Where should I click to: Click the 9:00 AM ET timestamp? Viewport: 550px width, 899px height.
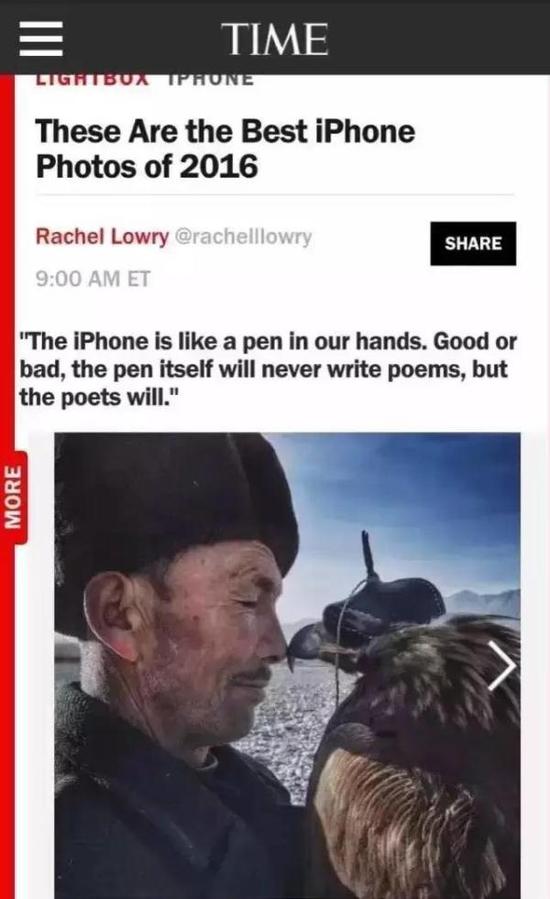coord(93,279)
